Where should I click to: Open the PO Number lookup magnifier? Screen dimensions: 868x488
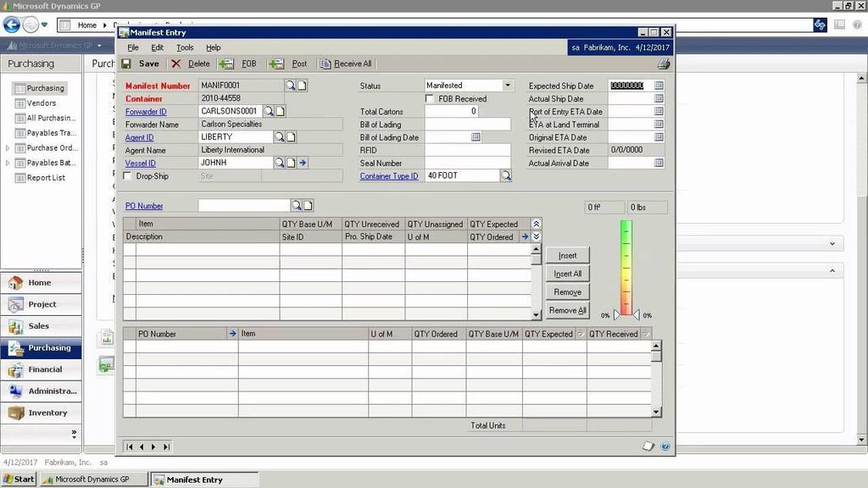296,205
